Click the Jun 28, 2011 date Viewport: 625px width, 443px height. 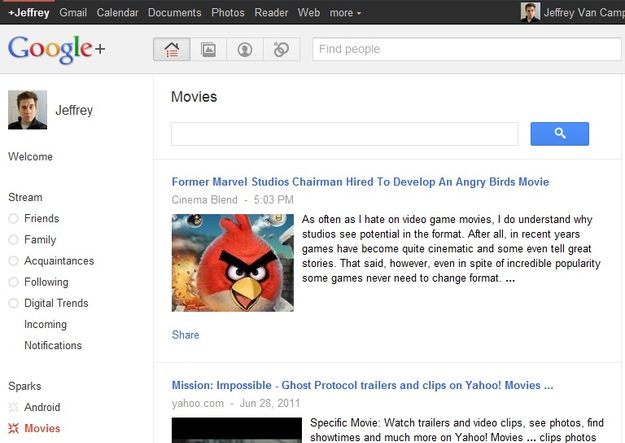pos(270,403)
